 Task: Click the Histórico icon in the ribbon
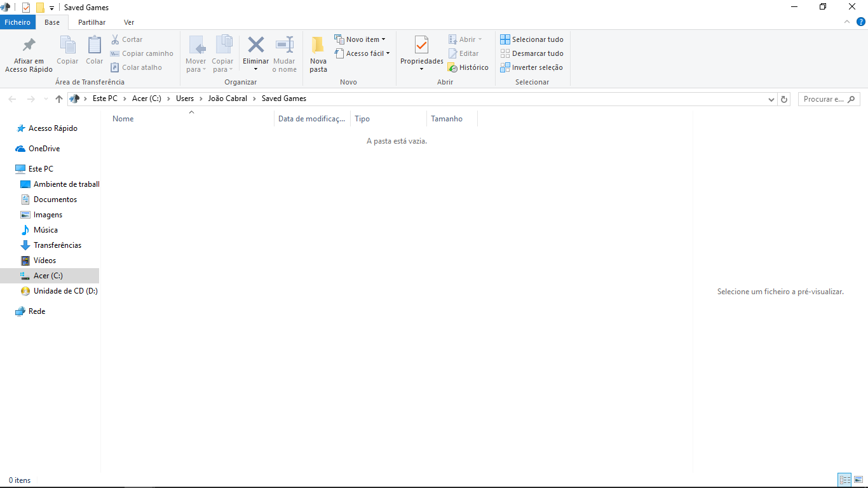[x=452, y=67]
